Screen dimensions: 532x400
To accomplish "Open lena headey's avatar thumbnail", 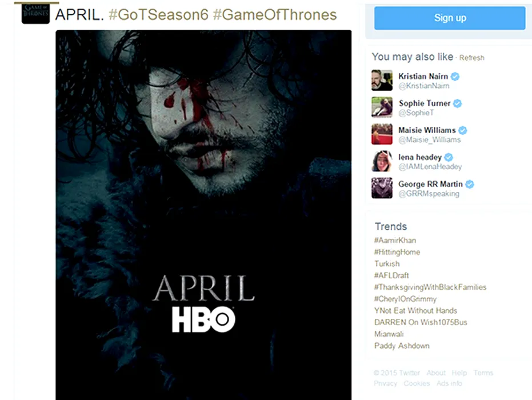I will 382,161.
